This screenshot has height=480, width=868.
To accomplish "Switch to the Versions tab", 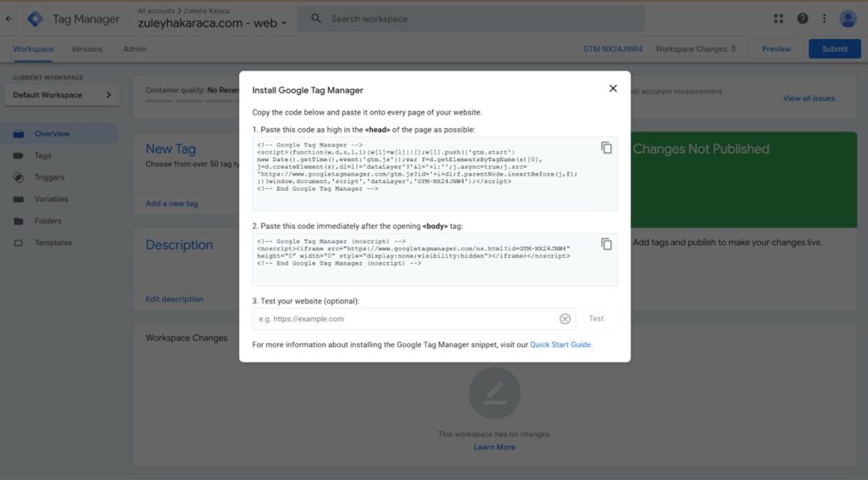I will [x=87, y=49].
